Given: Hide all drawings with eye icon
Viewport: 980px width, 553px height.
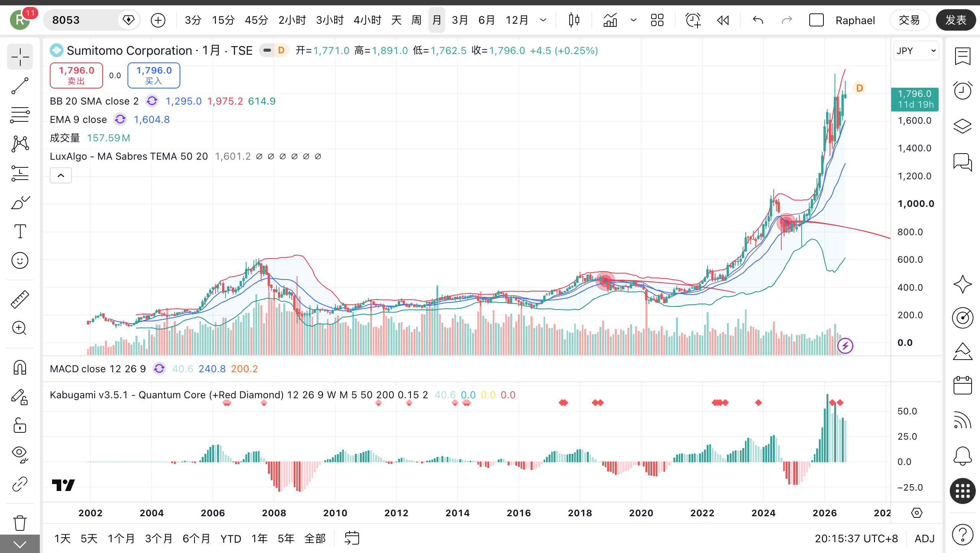Looking at the screenshot, I should (20, 455).
